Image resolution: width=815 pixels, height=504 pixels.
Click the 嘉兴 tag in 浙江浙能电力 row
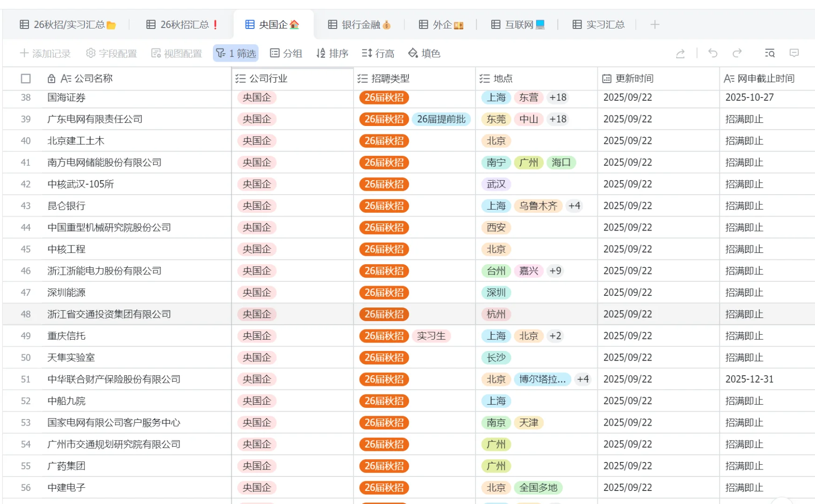click(x=529, y=271)
